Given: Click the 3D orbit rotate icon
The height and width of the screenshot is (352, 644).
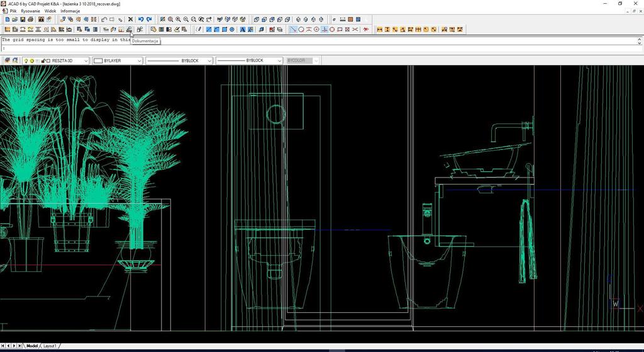Looking at the screenshot, I should click(209, 20).
